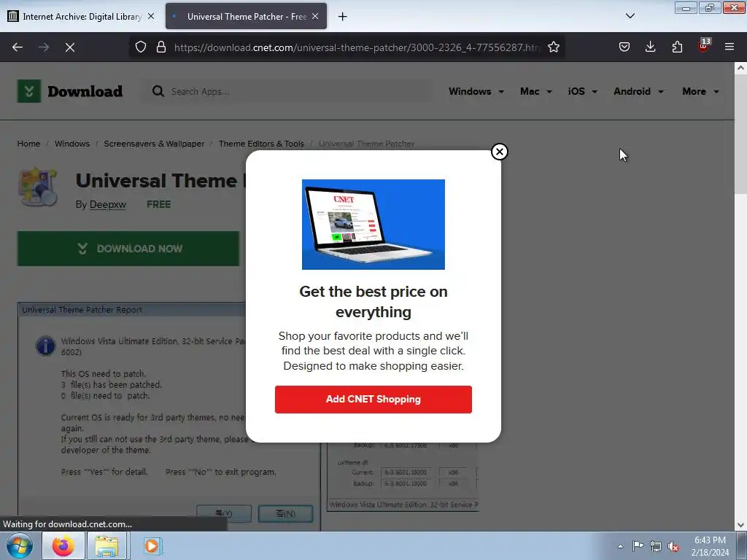747x560 pixels.
Task: Open the Firefox hamburger menu
Action: tap(729, 47)
